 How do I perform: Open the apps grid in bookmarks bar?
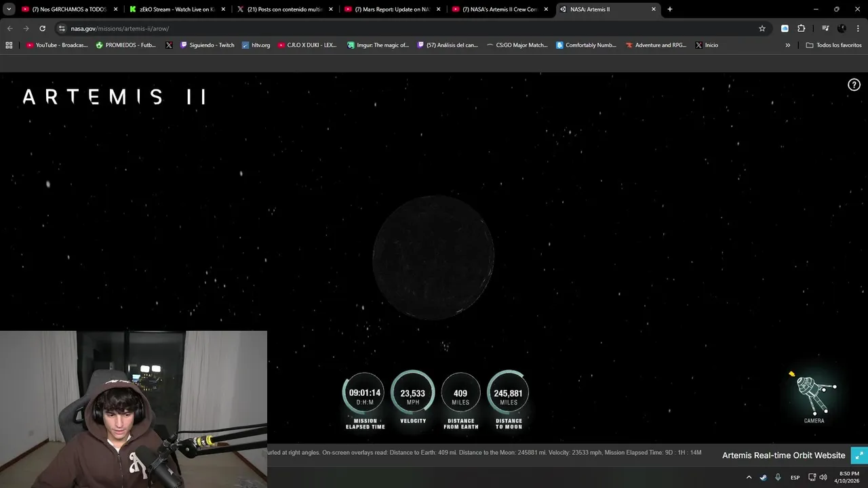click(x=9, y=45)
